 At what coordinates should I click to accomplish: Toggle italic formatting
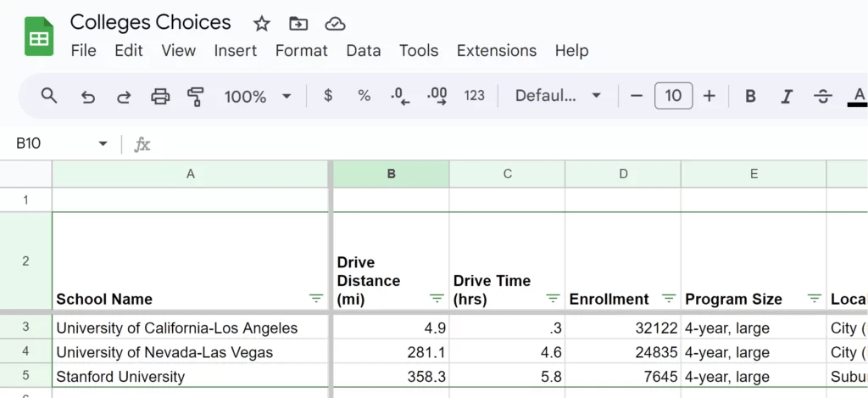point(787,96)
